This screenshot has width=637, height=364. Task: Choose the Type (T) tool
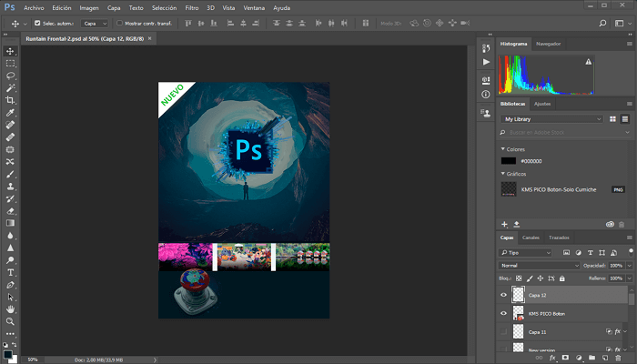pos(11,272)
